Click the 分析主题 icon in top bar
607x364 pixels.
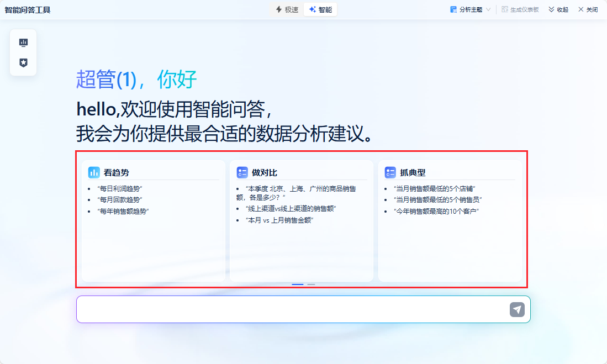tap(453, 9)
